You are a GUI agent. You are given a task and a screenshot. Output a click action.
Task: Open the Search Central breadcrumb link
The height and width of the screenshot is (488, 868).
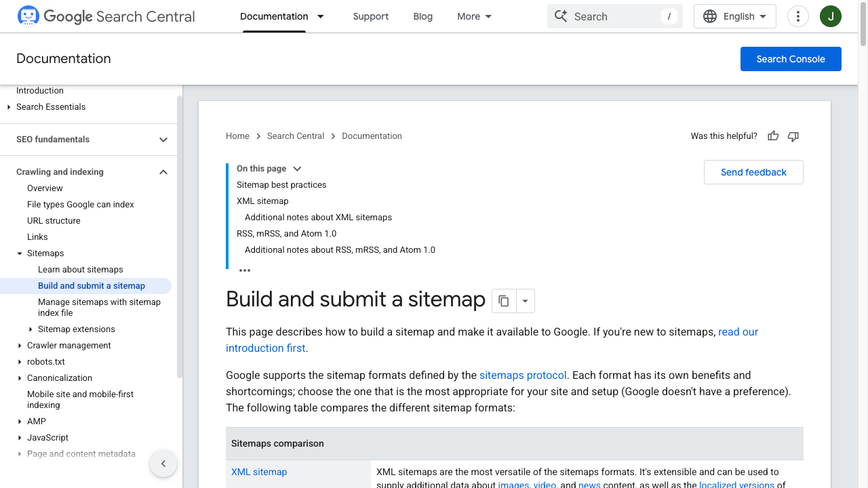pos(296,136)
